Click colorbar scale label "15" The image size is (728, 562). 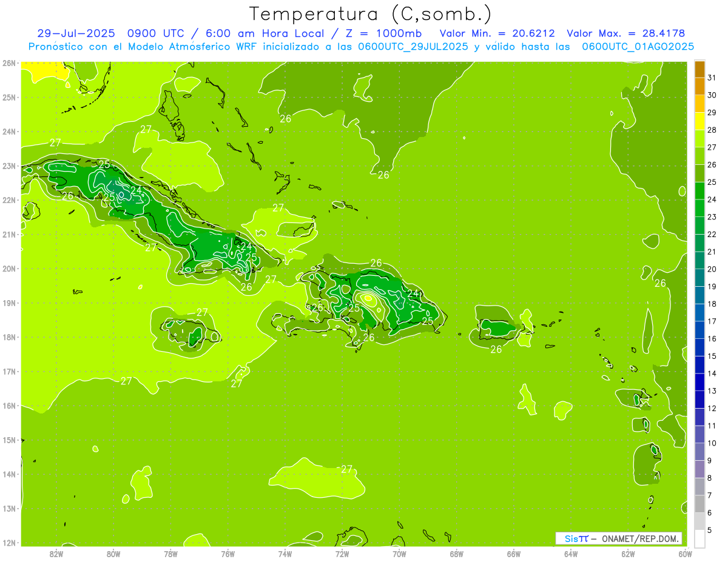coord(712,356)
